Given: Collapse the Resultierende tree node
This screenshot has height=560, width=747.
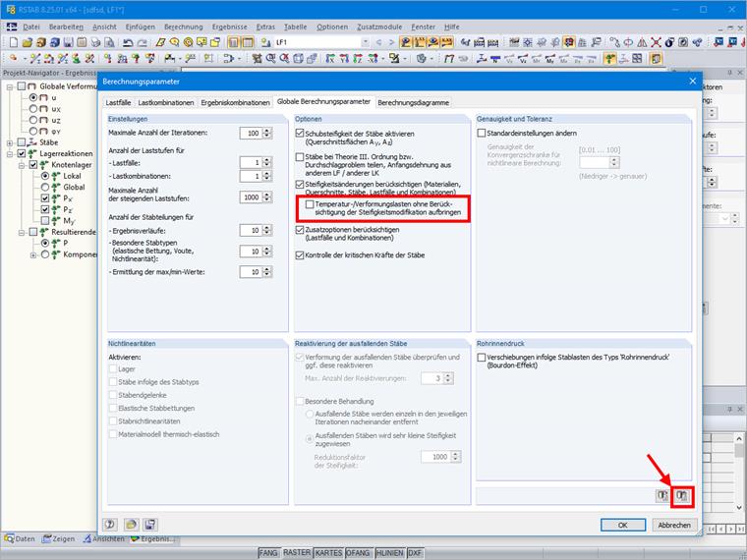Looking at the screenshot, I should 22,232.
